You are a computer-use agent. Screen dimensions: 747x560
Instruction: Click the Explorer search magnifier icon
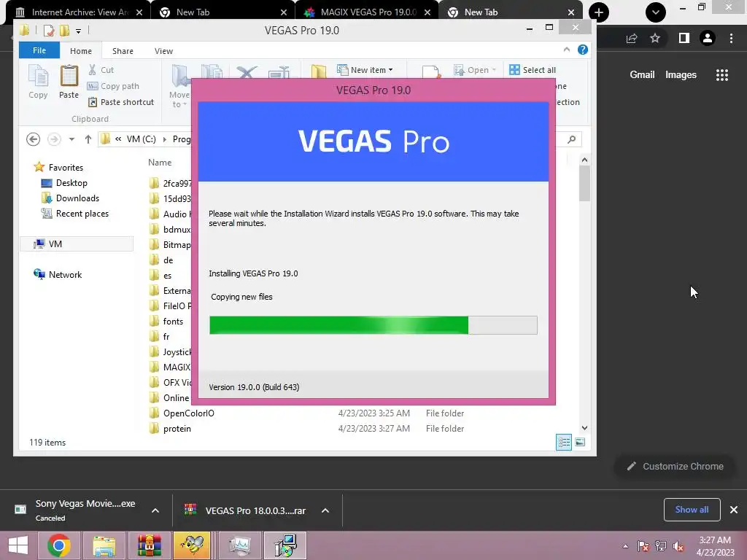click(572, 139)
